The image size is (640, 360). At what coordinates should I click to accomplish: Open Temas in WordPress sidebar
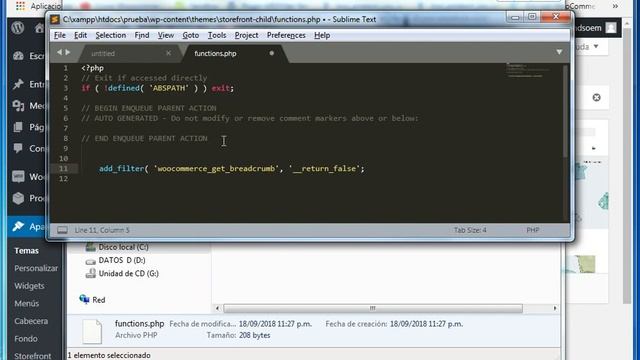tap(27, 251)
